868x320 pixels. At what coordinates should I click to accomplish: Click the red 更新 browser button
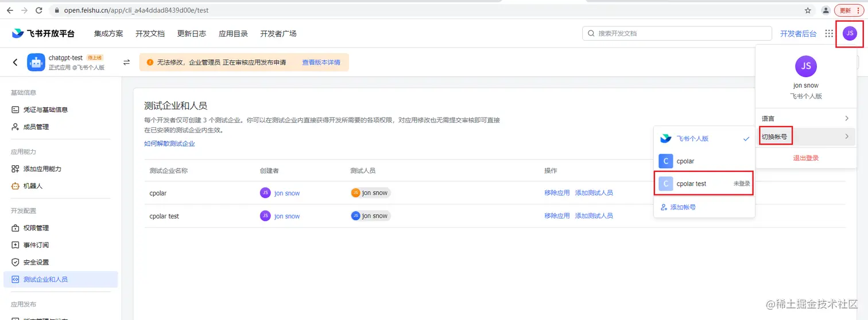click(x=848, y=10)
